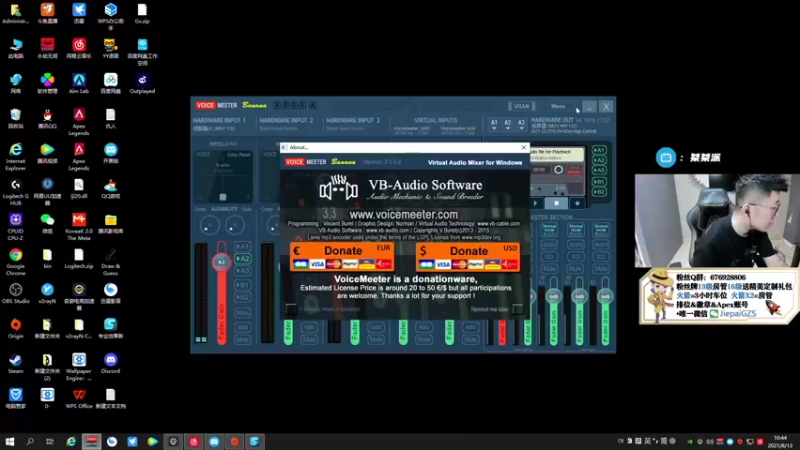Image resolution: width=800 pixels, height=450 pixels.
Task: Toggle cassette player A1 output routing
Action: tap(599, 150)
